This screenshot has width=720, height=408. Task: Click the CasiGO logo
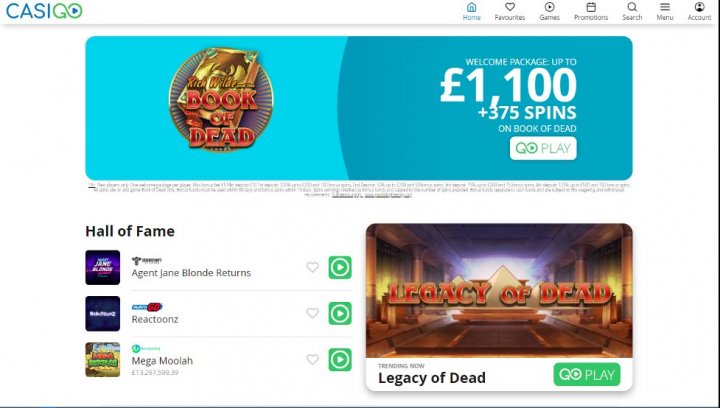coord(44,11)
